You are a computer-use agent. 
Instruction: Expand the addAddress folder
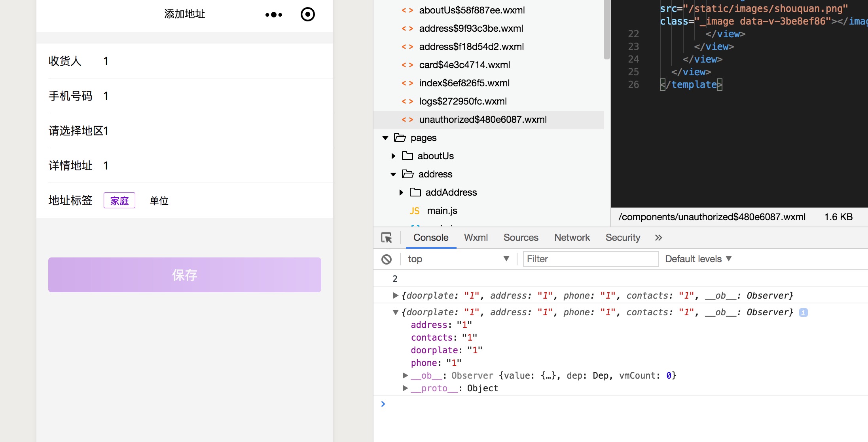click(402, 192)
